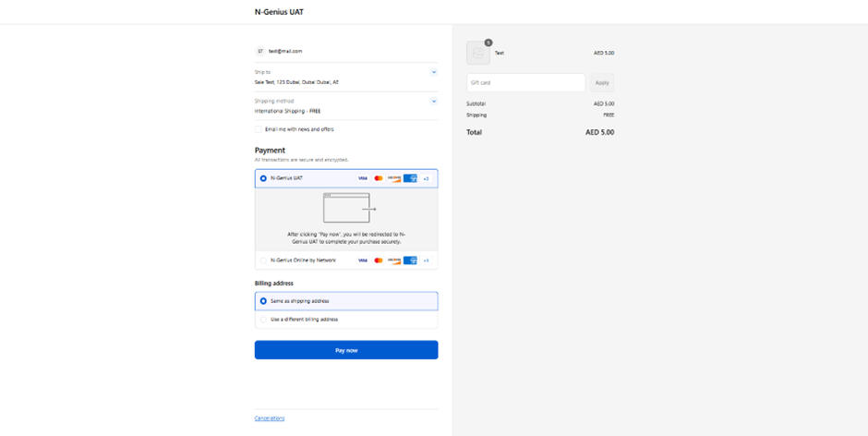Click the Visa icon in N-Genius UAT row
Image resolution: width=868 pixels, height=436 pixels.
[363, 178]
